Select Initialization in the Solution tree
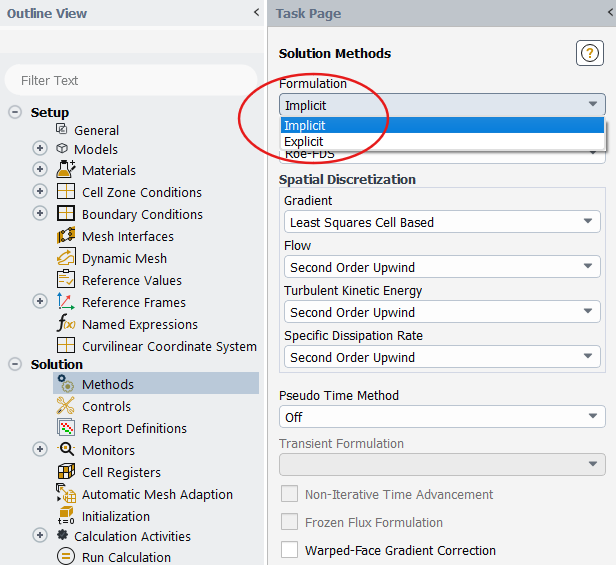Image resolution: width=616 pixels, height=565 pixels. click(116, 517)
